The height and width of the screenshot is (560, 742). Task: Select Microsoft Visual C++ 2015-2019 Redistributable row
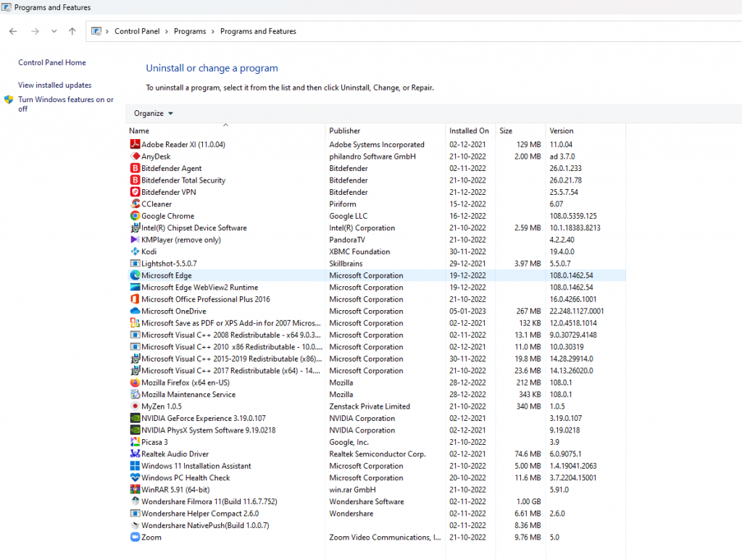click(377, 359)
